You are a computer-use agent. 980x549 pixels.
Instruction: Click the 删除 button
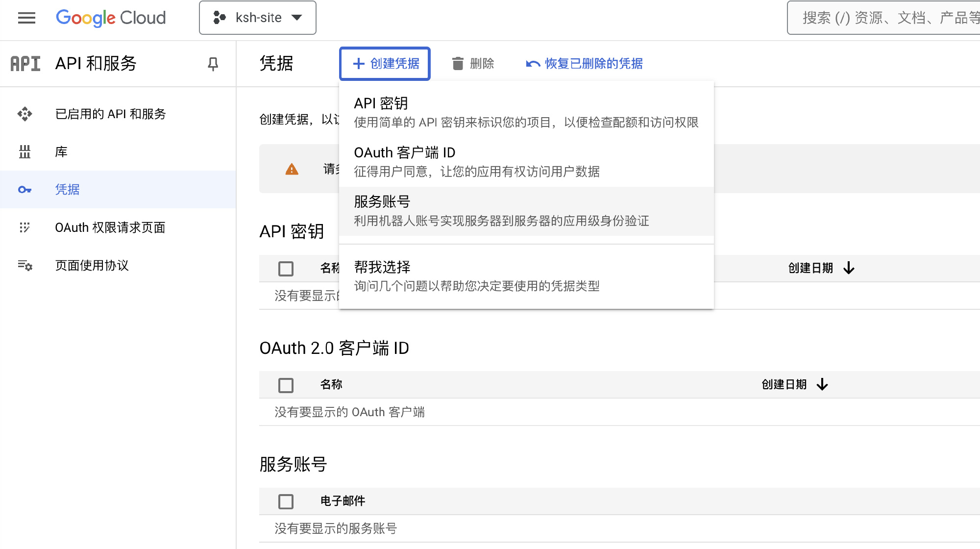tap(473, 64)
